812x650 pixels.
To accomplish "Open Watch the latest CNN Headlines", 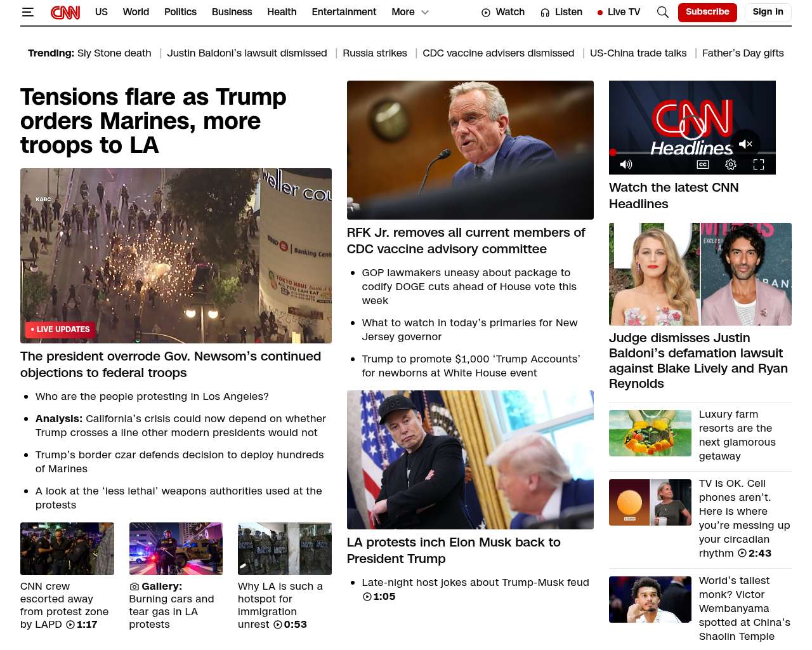I will [674, 196].
